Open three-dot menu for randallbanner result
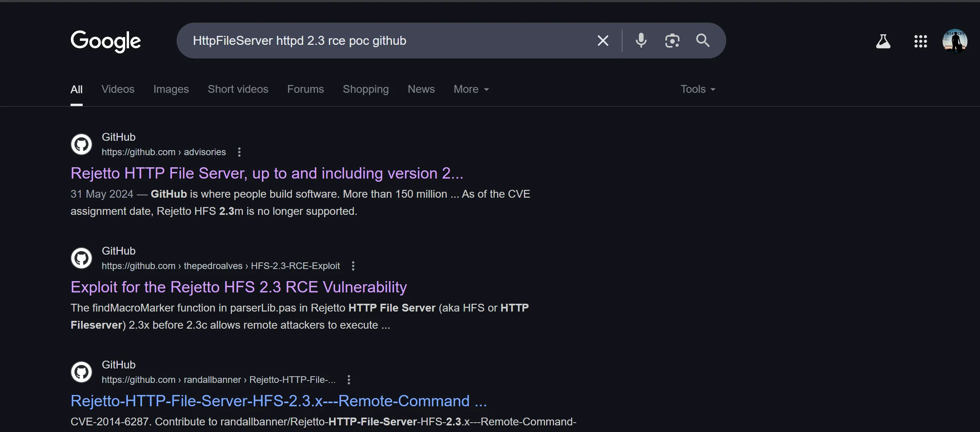980x432 pixels. [x=349, y=380]
